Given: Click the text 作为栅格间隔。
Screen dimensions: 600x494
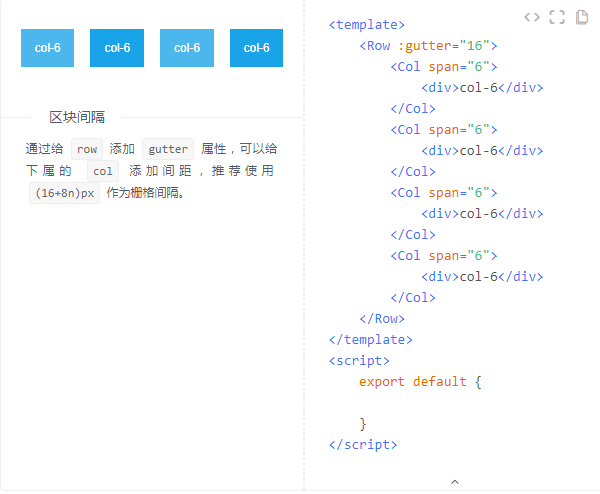Looking at the screenshot, I should [x=146, y=193].
